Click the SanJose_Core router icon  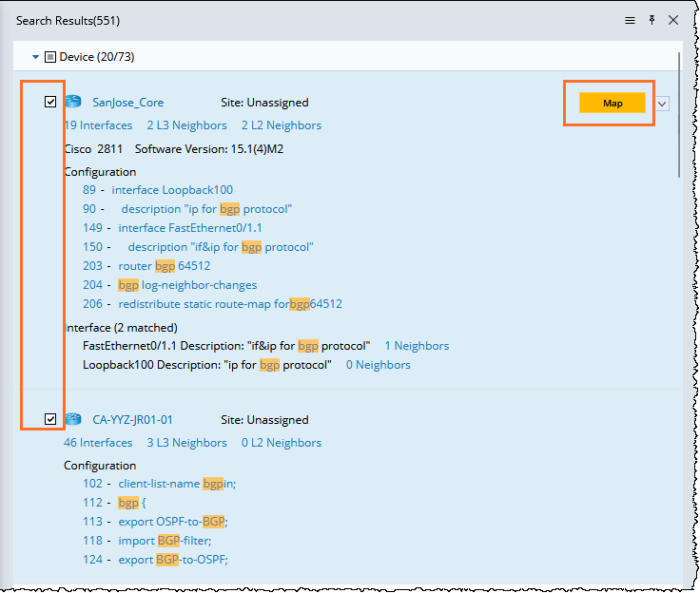point(73,102)
